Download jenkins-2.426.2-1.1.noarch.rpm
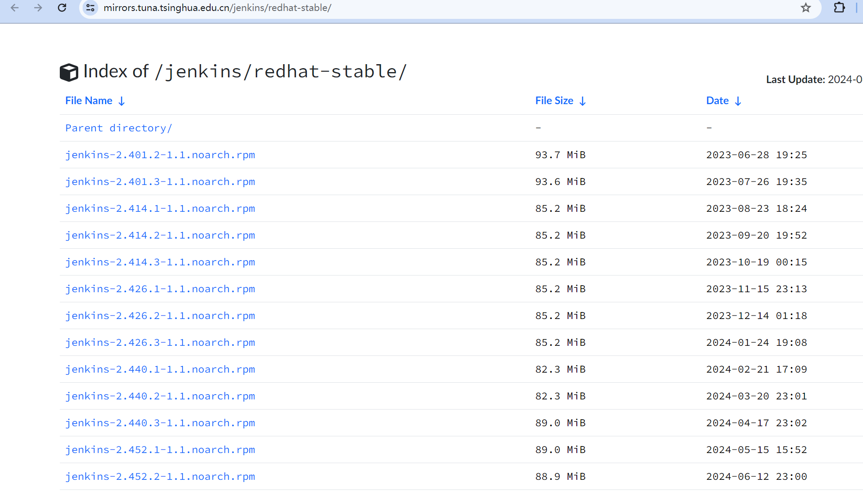The width and height of the screenshot is (863, 504). tap(160, 315)
